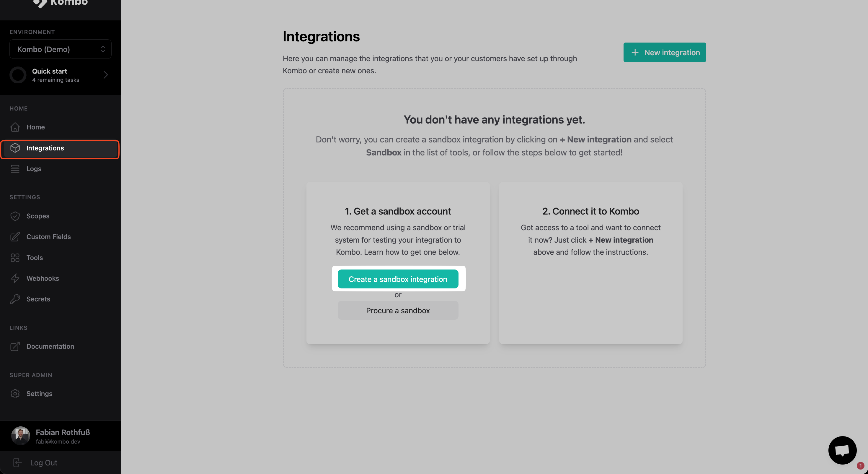Viewport: 868px width, 474px height.
Task: Open Super Admin Settings
Action: click(x=60, y=394)
